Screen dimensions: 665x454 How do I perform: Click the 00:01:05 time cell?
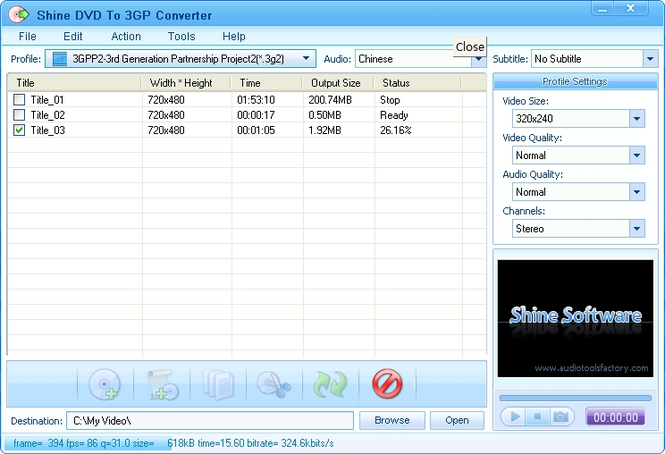pos(256,130)
